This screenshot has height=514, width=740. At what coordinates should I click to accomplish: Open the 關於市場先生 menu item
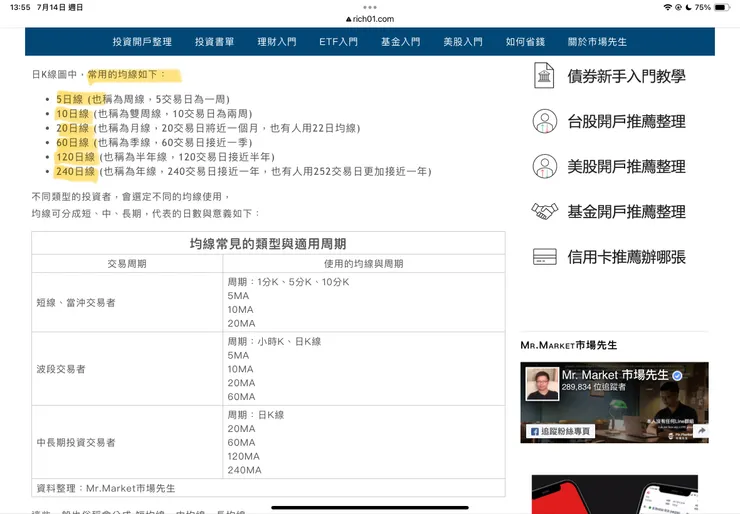pos(597,42)
